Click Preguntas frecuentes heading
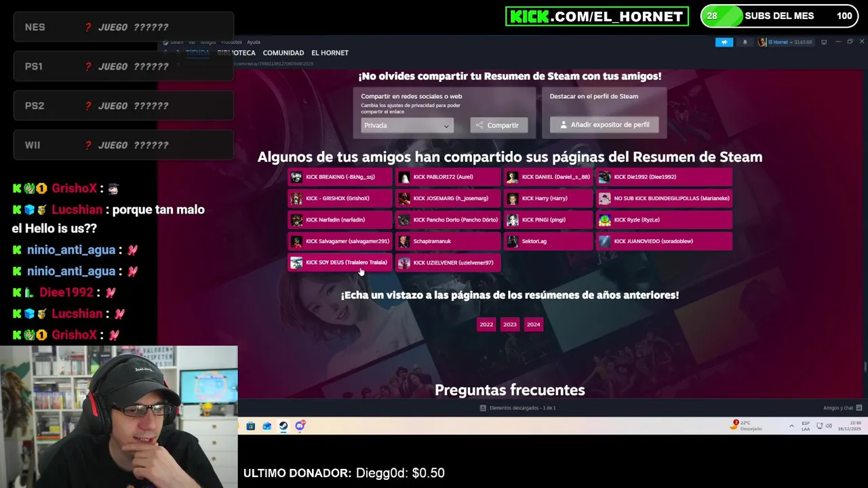The image size is (868, 488). point(510,390)
